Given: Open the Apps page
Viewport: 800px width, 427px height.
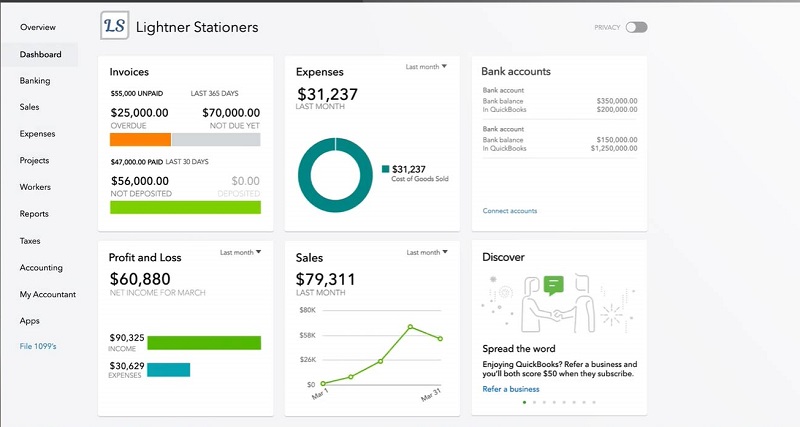Looking at the screenshot, I should (x=29, y=321).
